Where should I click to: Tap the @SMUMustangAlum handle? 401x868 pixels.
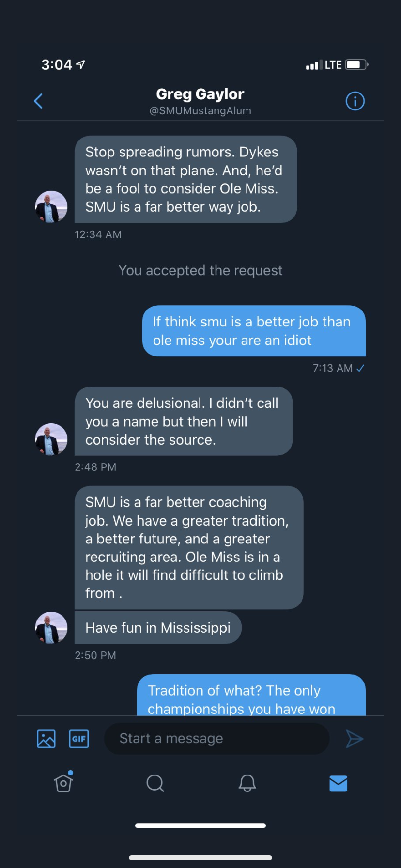coord(200,111)
